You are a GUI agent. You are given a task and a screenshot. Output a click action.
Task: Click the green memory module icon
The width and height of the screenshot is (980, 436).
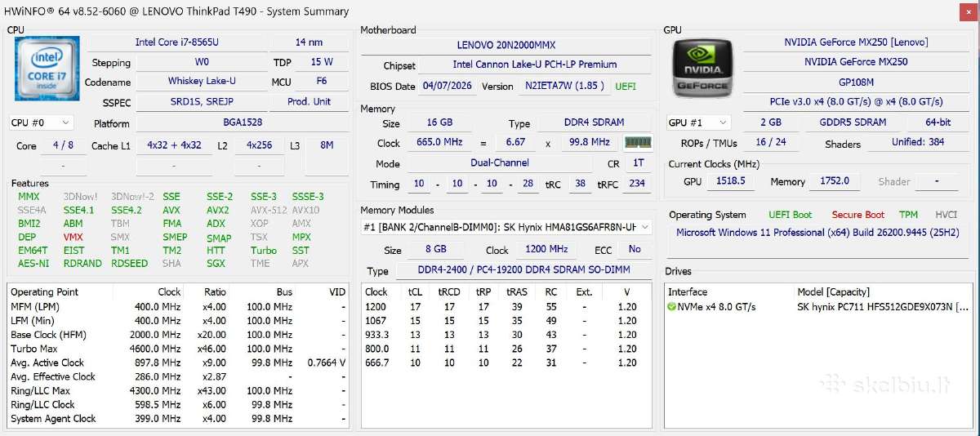pyautogui.click(x=637, y=143)
